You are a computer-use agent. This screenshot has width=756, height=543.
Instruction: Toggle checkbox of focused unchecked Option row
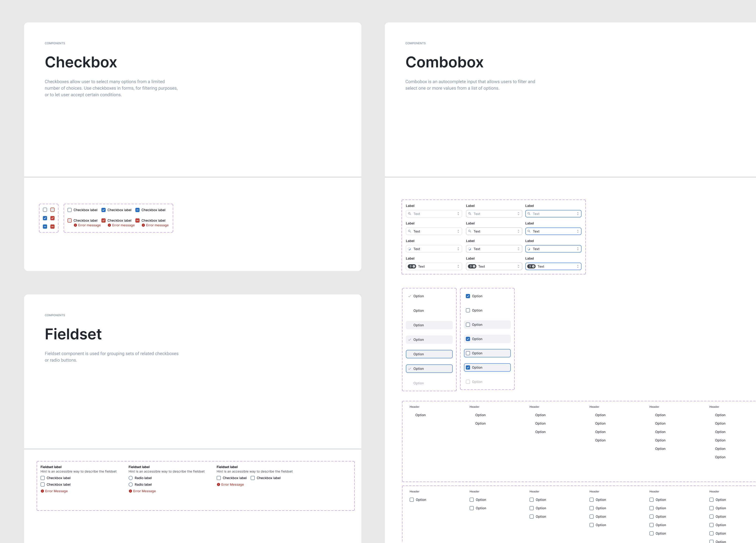click(x=468, y=353)
